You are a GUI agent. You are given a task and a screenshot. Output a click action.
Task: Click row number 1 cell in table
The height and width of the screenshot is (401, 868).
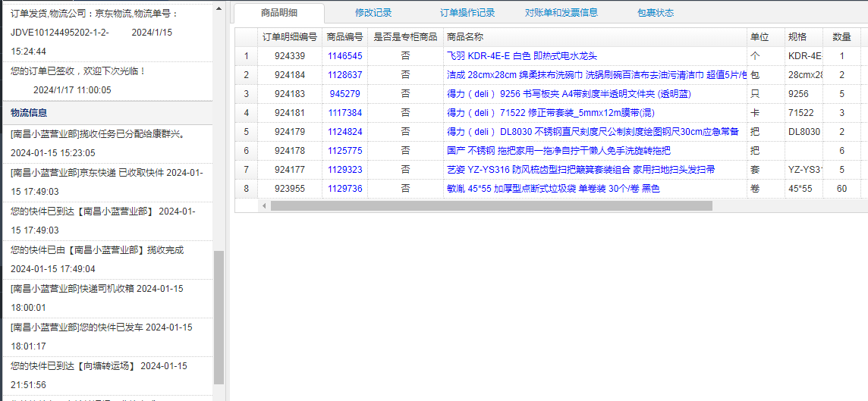(x=247, y=56)
